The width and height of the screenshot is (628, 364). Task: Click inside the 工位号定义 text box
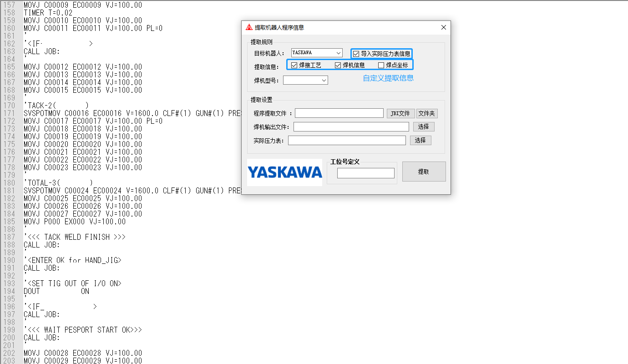coord(366,173)
